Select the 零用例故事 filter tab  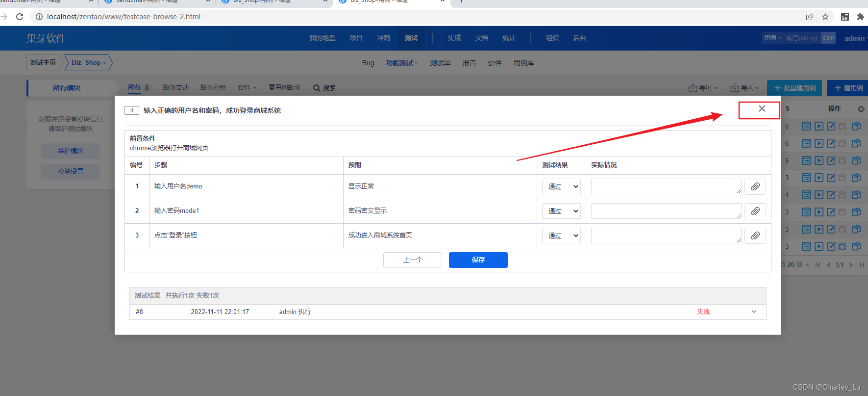click(x=285, y=87)
